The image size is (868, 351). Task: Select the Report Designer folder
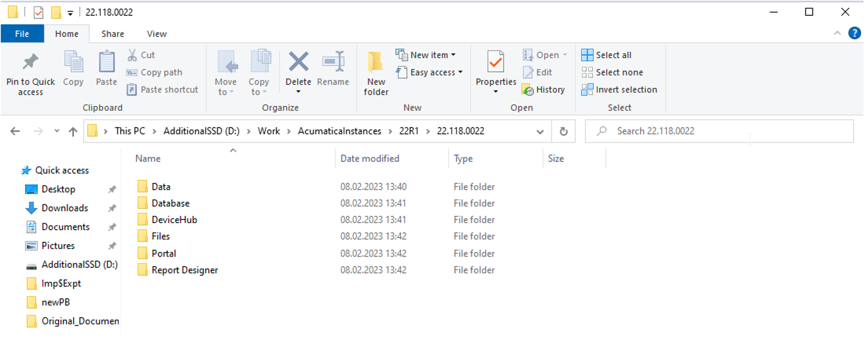(x=184, y=270)
